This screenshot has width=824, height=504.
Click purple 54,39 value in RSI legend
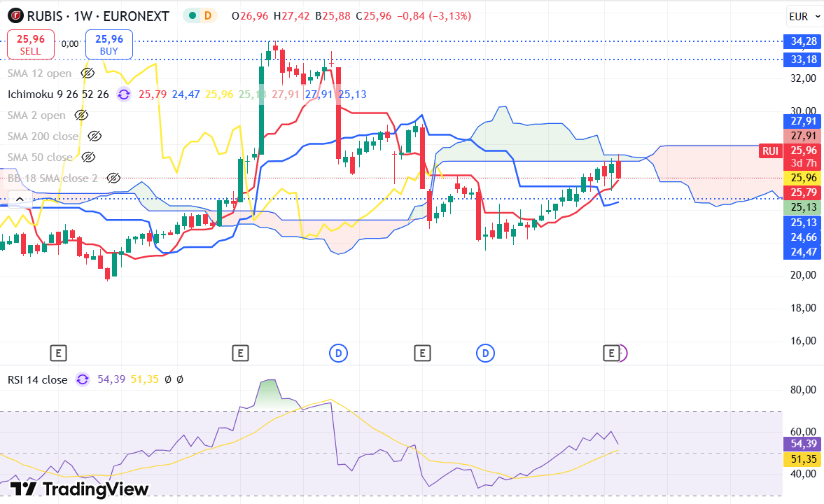pyautogui.click(x=111, y=379)
